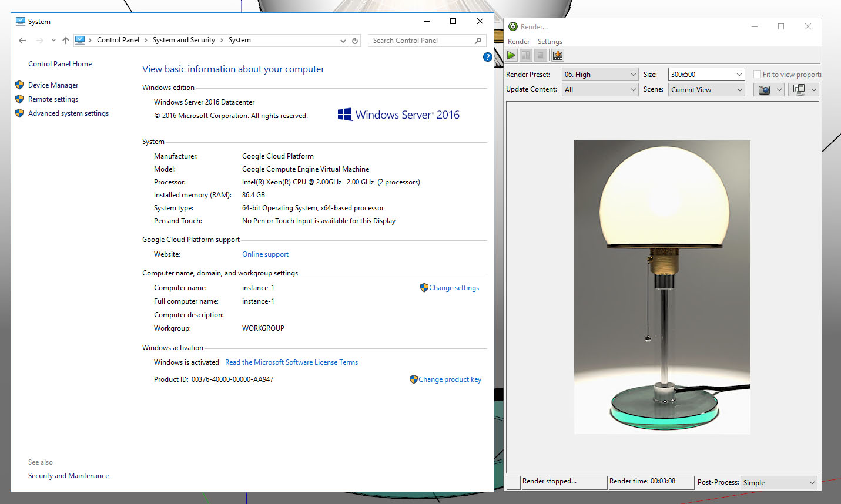The height and width of the screenshot is (504, 841).
Task: Open Control Panel Home link
Action: click(60, 64)
